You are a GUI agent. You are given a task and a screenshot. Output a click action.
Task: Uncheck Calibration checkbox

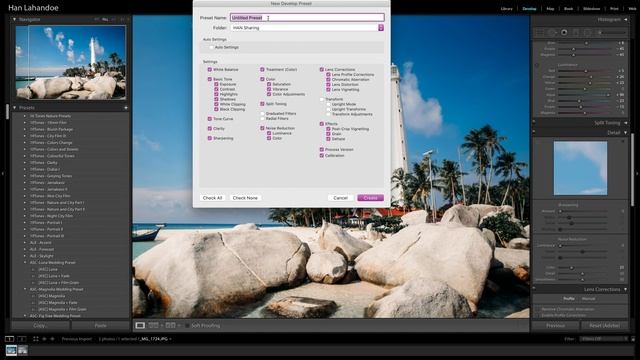322,156
